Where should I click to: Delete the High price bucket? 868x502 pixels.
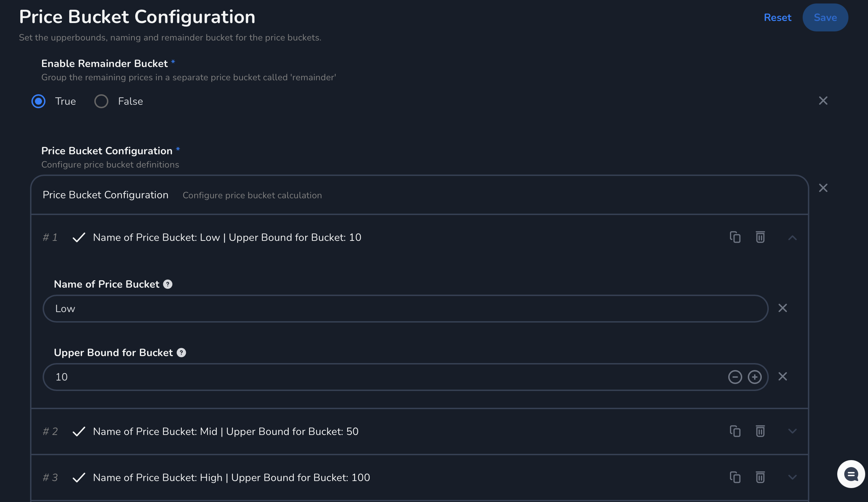click(760, 478)
